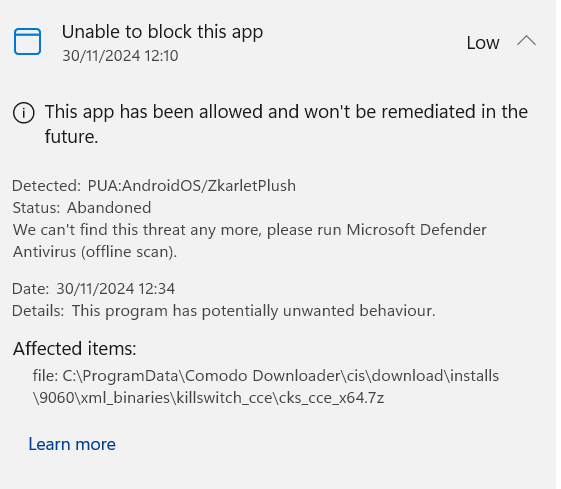The width and height of the screenshot is (561, 489).
Task: Collapse the threat details with the chevron
Action: tap(526, 41)
